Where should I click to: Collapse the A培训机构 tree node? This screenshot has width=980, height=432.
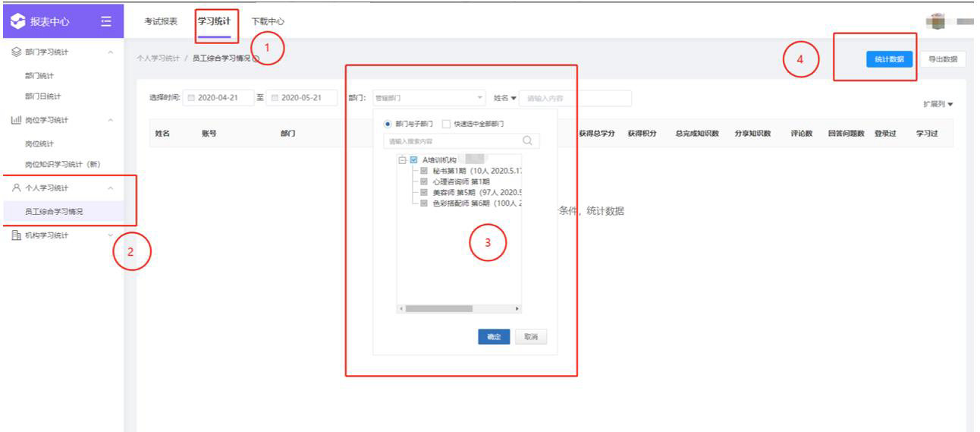402,160
